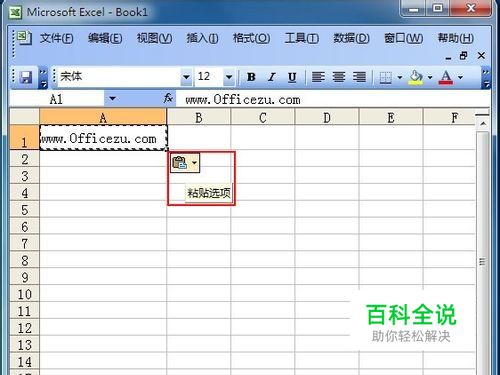Expand formatting toolbar options chevron at right
Viewport: 500px width, 375px height.
coord(486,78)
